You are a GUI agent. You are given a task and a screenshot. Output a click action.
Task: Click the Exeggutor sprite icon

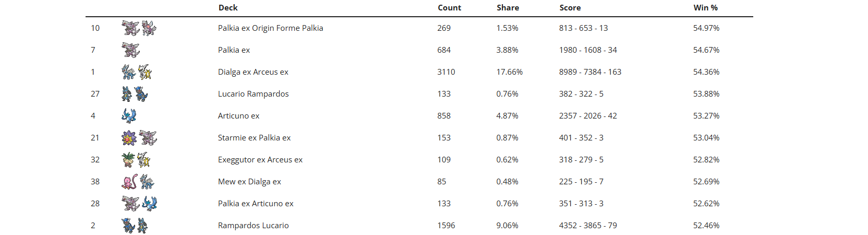pyautogui.click(x=128, y=160)
